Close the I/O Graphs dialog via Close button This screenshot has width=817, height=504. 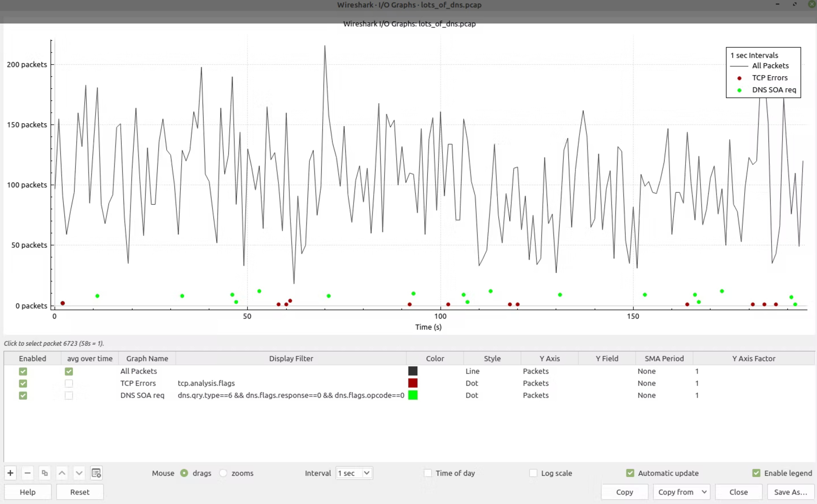point(738,492)
